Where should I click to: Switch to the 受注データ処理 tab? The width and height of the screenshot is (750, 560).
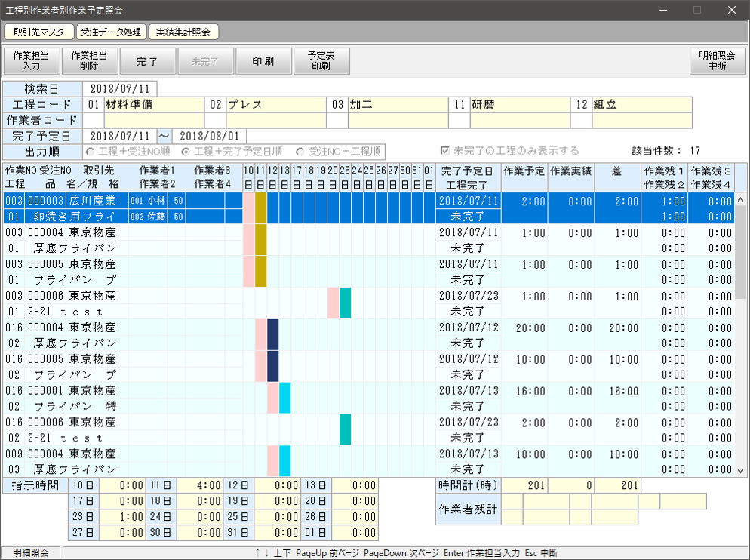pyautogui.click(x=111, y=32)
